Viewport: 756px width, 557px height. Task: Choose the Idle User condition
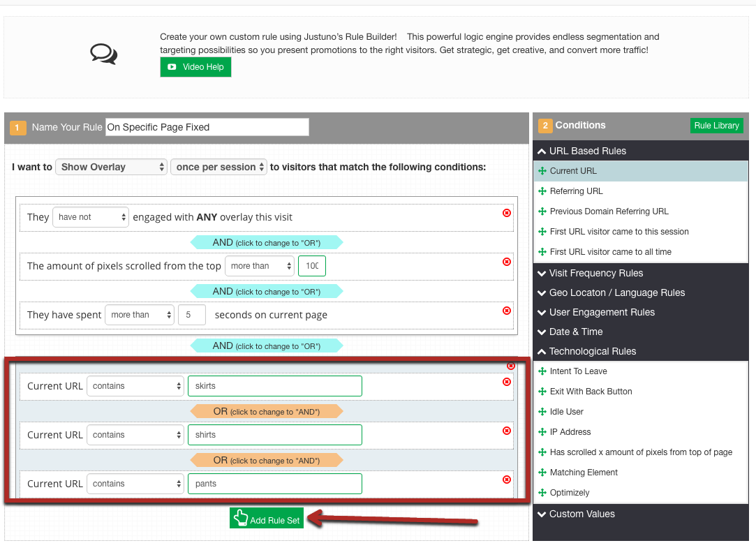coord(566,412)
